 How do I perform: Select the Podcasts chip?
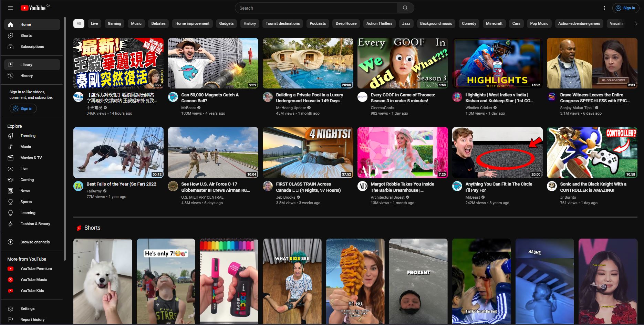(x=318, y=23)
